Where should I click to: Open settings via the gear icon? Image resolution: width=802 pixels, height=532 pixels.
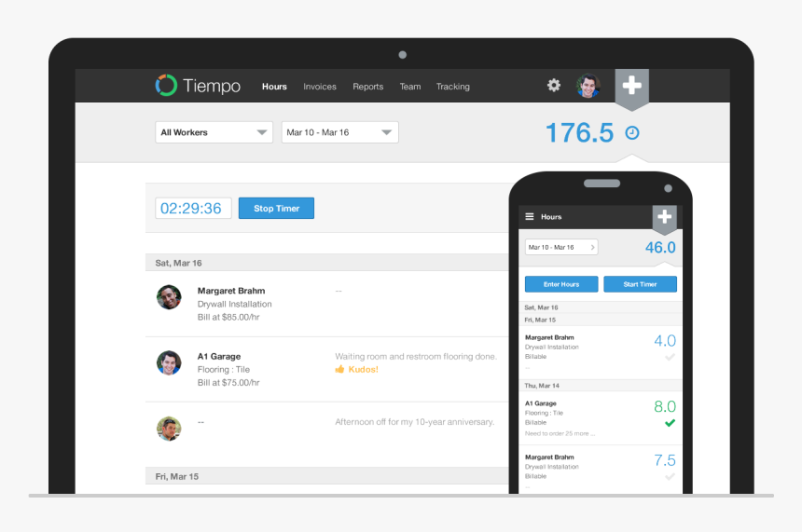tap(553, 85)
